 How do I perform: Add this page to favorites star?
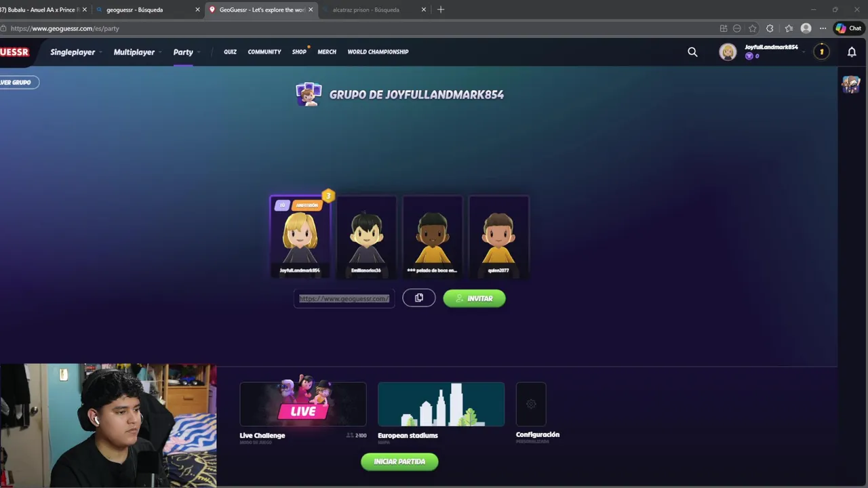[753, 28]
